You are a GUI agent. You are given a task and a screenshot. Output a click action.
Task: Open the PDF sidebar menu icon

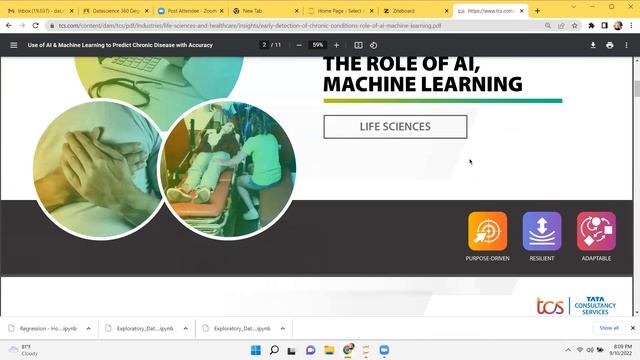tap(13, 45)
